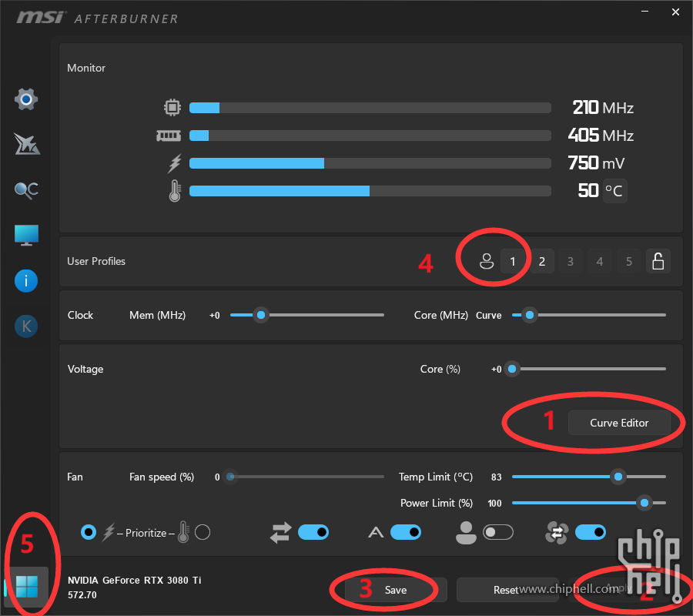Screen dimensions: 693x616
Task: Click the lightning bolt Prioritize icon
Action: 109,533
